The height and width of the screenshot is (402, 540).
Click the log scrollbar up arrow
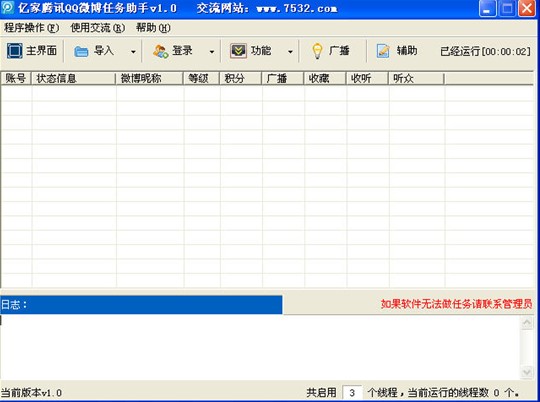pos(527,323)
